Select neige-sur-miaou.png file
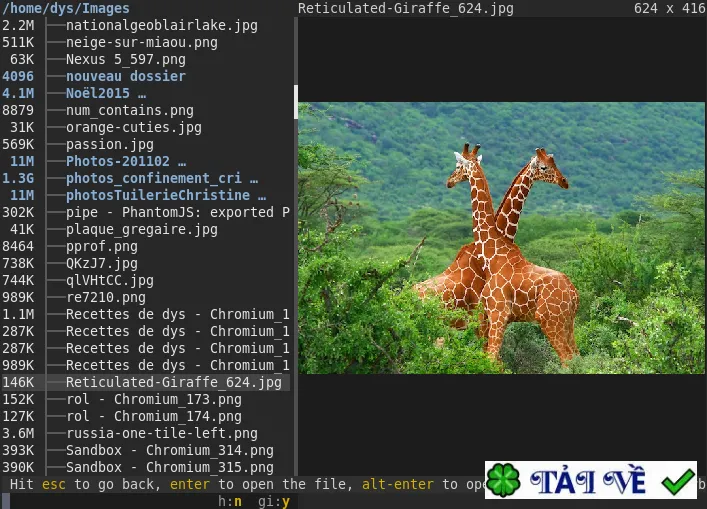The image size is (707, 509). pos(142,42)
